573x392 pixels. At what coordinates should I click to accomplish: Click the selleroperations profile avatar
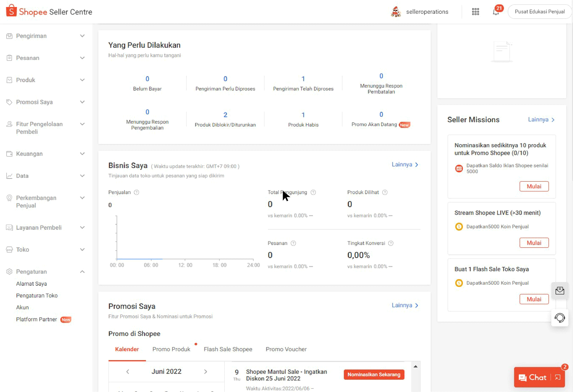pos(396,12)
